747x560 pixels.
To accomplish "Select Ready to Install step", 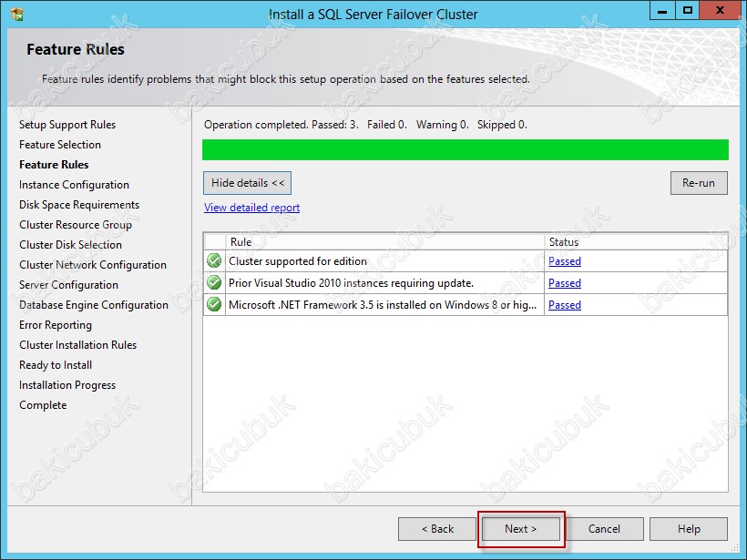I will click(x=56, y=365).
